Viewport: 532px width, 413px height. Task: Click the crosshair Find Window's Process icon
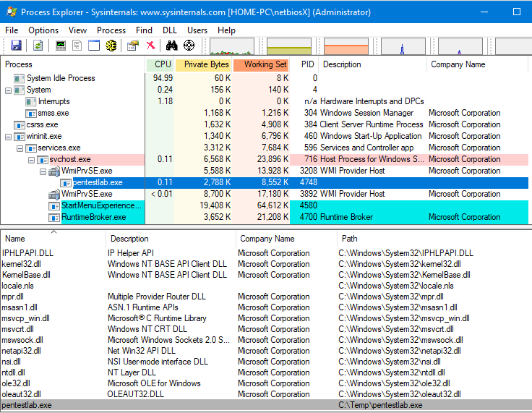pyautogui.click(x=189, y=46)
